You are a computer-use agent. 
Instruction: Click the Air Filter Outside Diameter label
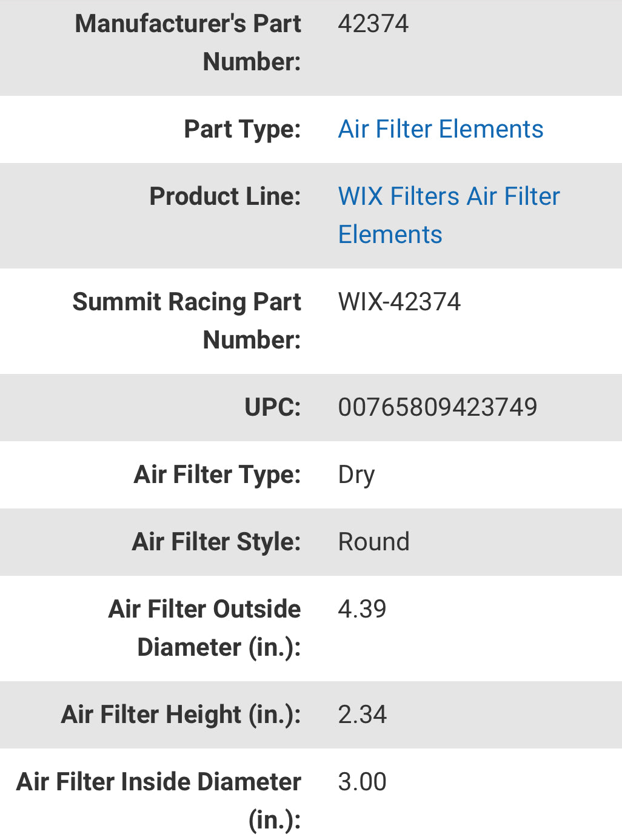pos(204,627)
